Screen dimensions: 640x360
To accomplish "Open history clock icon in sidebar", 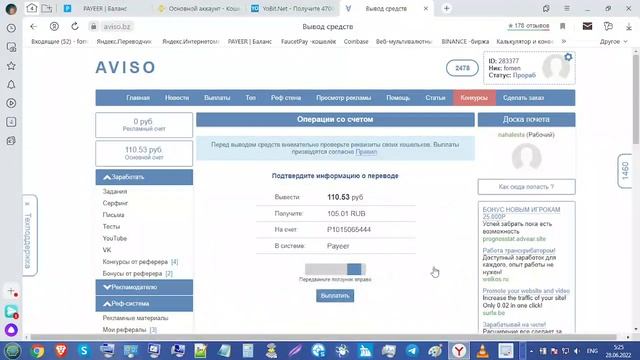I will click(x=11, y=28).
